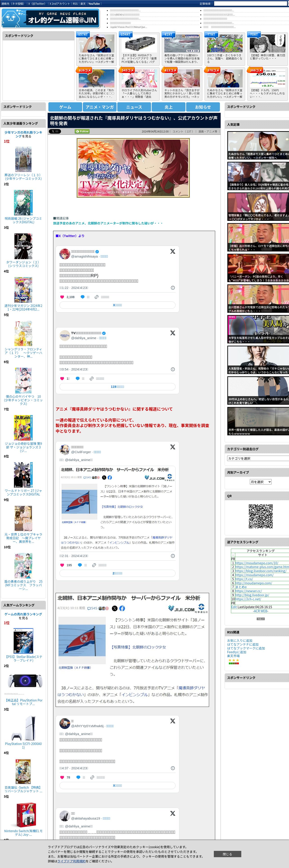Open 366コメ ドル円156円 article thumbnail

[x=267, y=78]
